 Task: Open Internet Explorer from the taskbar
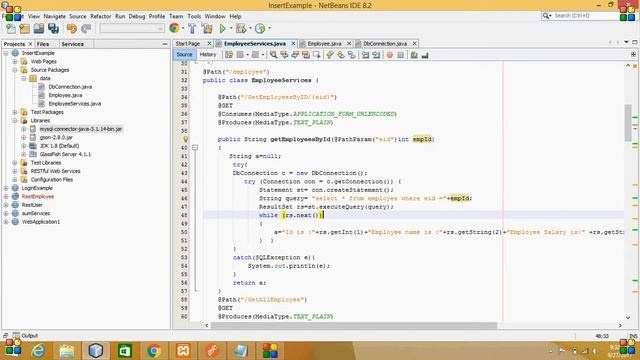coord(38,351)
